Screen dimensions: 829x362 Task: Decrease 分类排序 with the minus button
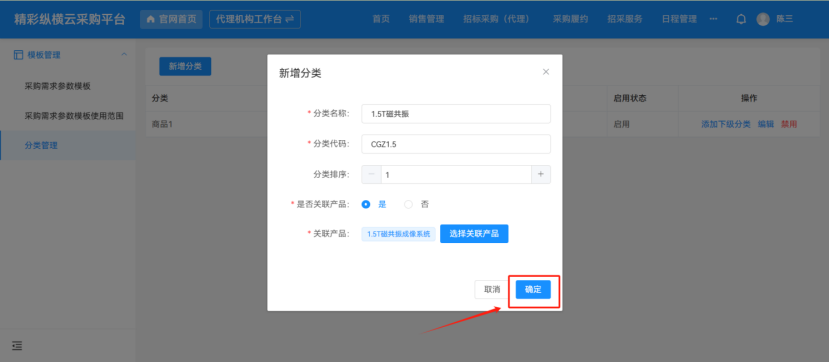(371, 174)
